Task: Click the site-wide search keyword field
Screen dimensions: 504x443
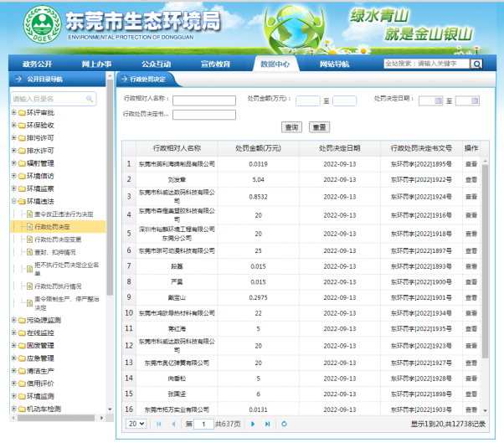Action: pos(427,64)
